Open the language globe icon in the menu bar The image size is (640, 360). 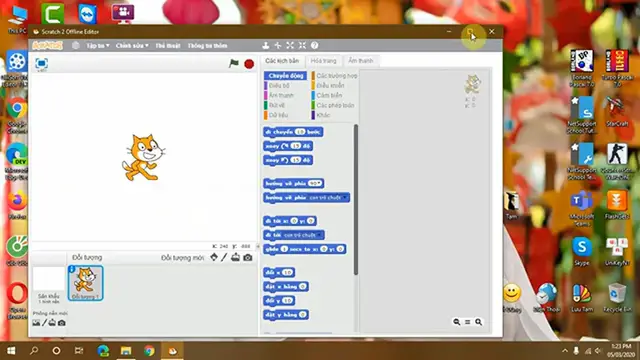[x=76, y=45]
